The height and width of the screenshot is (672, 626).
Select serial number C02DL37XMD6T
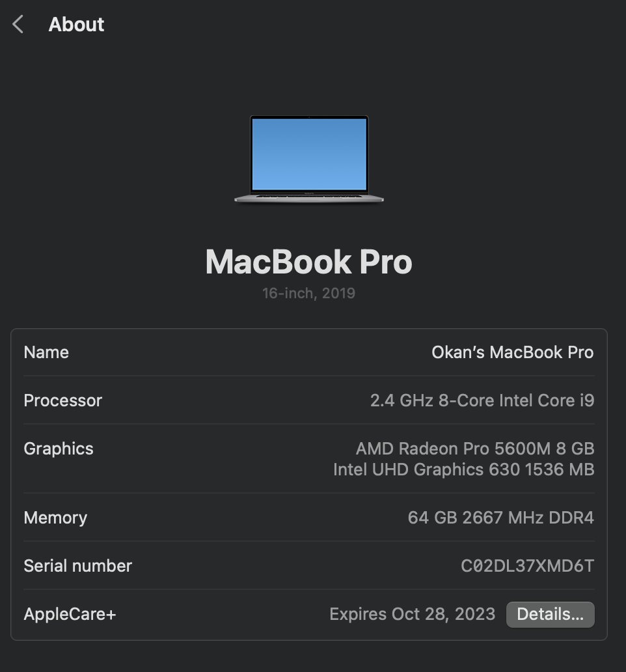tap(528, 566)
